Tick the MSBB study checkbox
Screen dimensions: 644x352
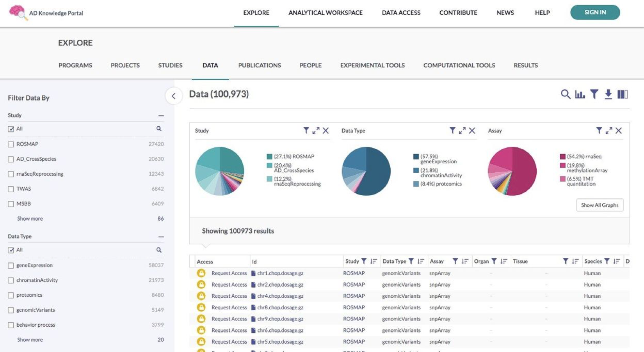point(11,204)
